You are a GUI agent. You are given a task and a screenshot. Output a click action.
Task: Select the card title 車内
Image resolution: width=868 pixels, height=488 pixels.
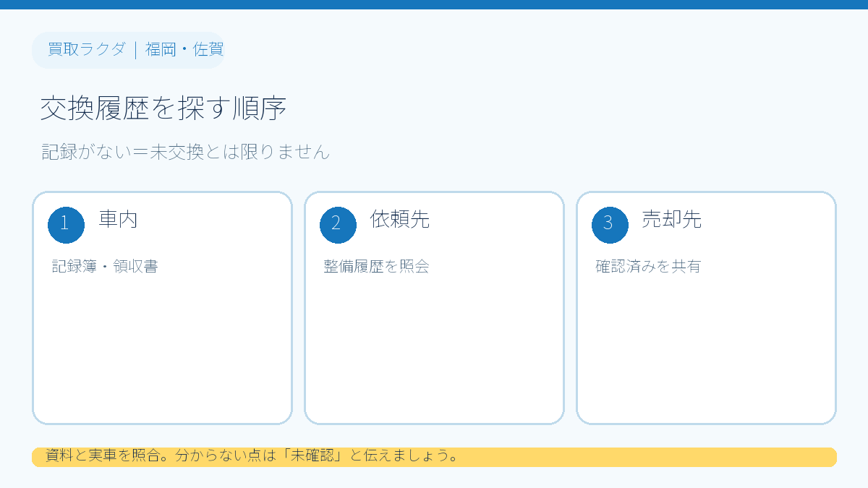pos(118,219)
